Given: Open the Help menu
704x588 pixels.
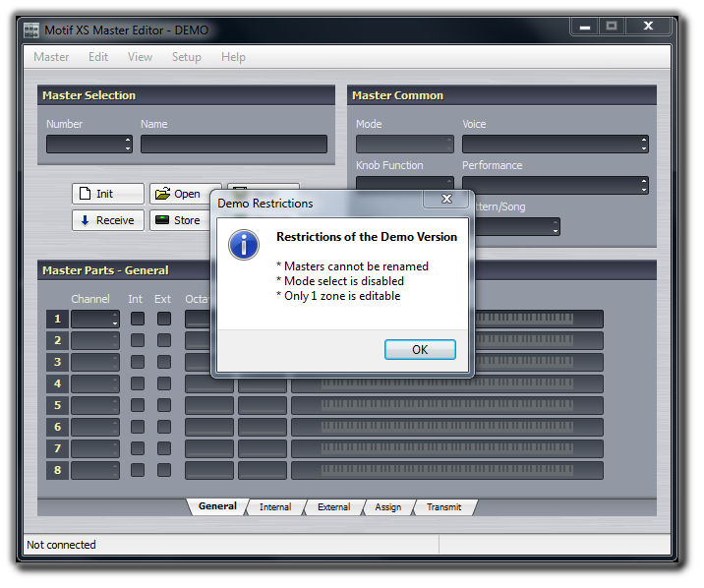Looking at the screenshot, I should [x=233, y=57].
